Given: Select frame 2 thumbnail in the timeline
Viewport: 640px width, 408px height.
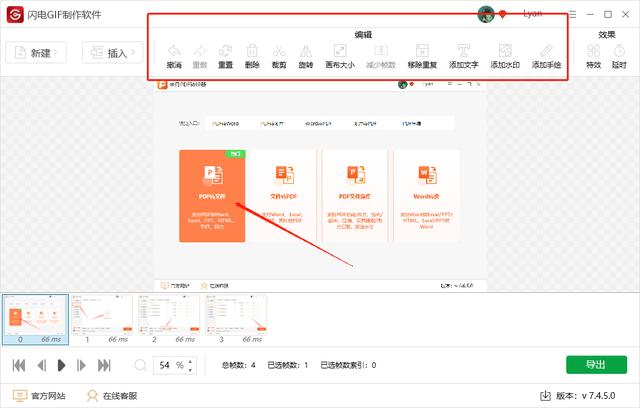Looking at the screenshot, I should 168,316.
